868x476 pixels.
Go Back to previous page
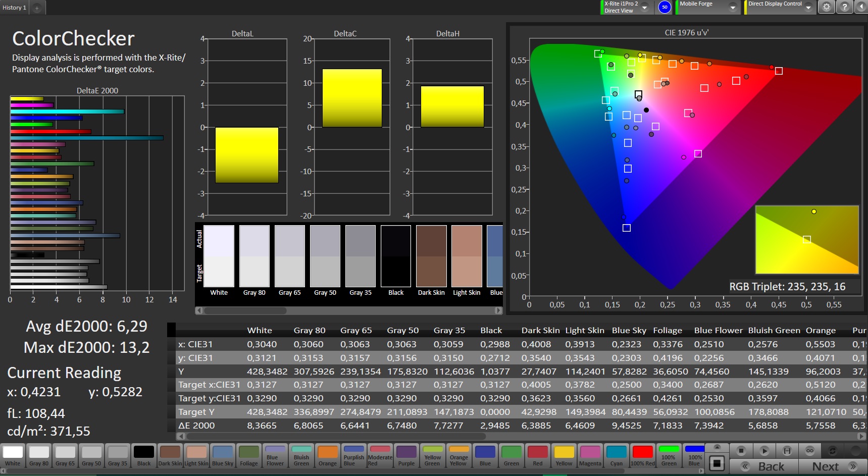tap(764, 466)
